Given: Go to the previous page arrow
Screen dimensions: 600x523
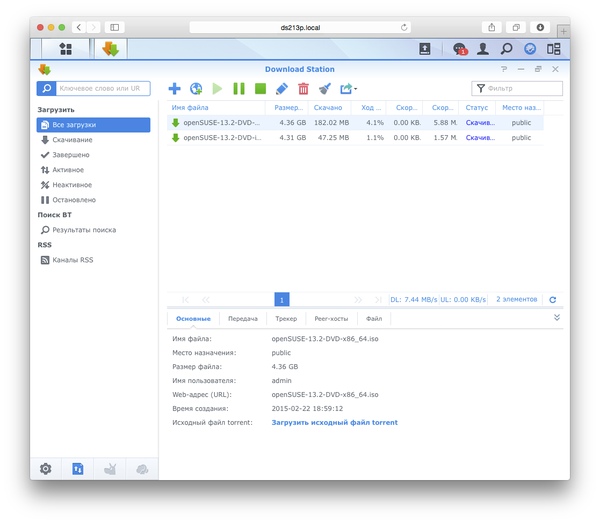Looking at the screenshot, I should [x=206, y=300].
